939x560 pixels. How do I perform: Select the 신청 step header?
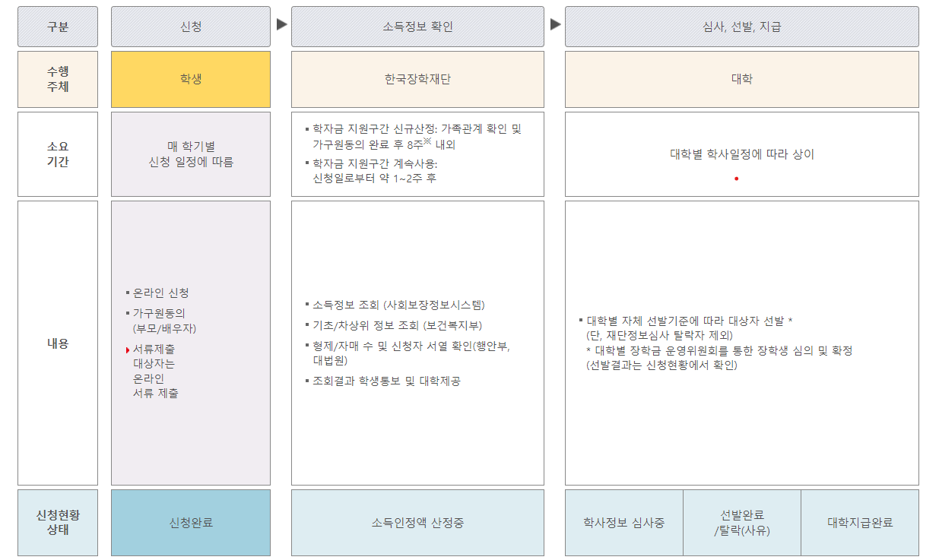click(x=191, y=27)
